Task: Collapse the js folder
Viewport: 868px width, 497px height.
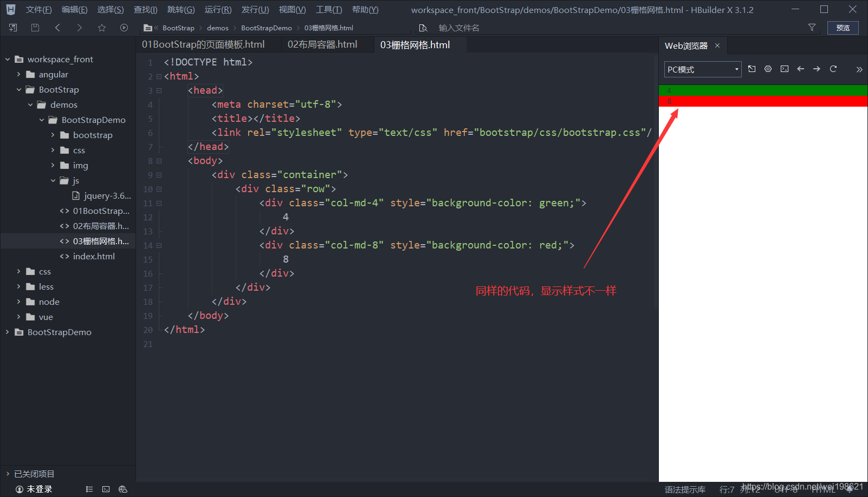Action: 53,180
